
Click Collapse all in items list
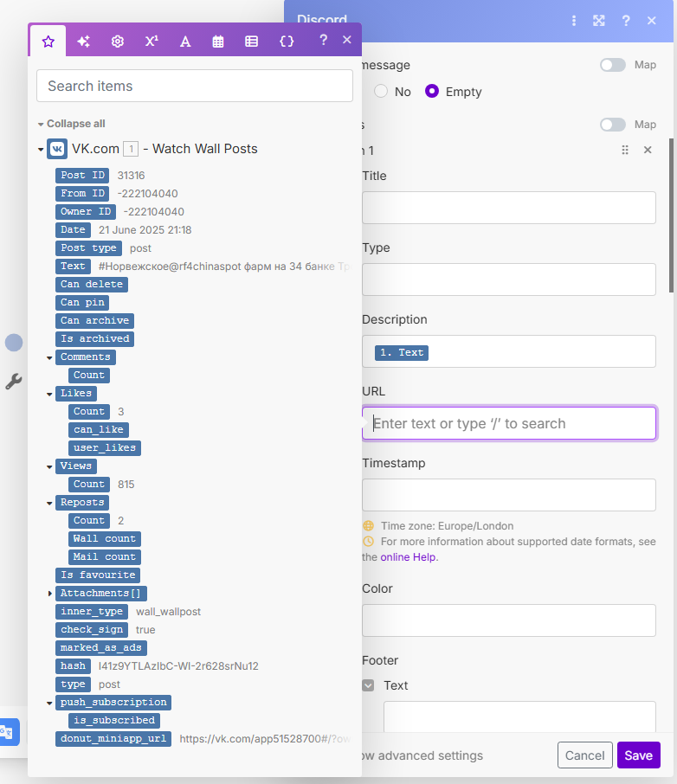click(x=75, y=124)
